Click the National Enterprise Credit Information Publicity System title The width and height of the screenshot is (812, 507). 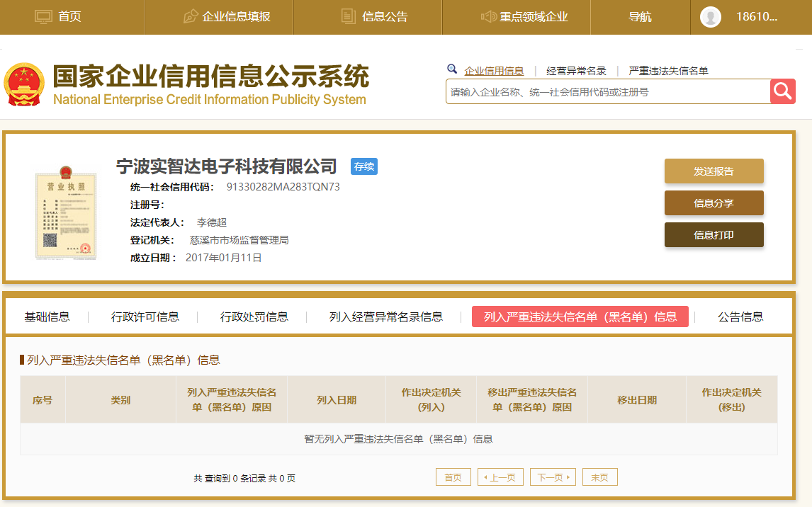[x=210, y=99]
